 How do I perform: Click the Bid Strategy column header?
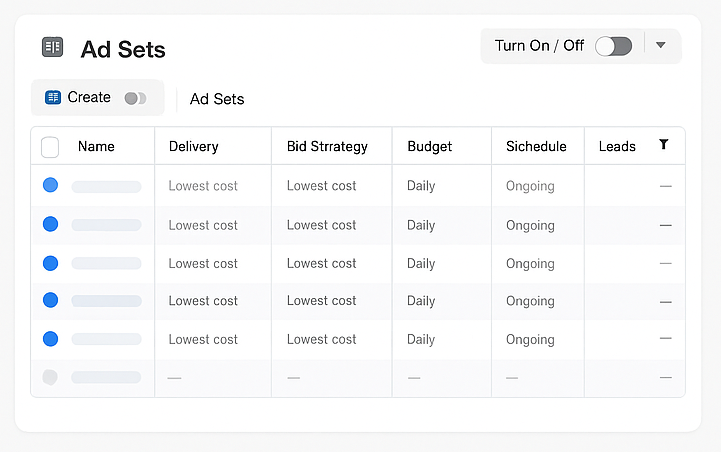(327, 146)
